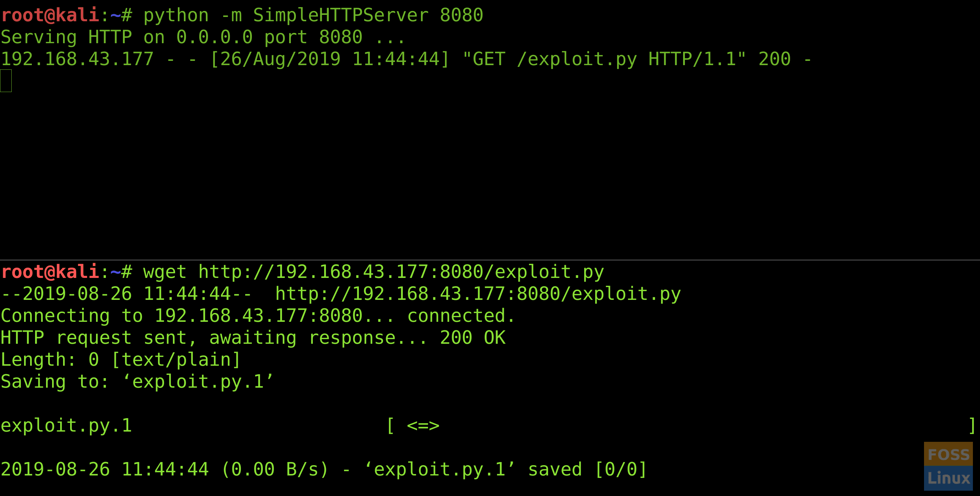Click the horizontal divider between terminal panes
The height and width of the screenshot is (496, 980).
(490, 260)
